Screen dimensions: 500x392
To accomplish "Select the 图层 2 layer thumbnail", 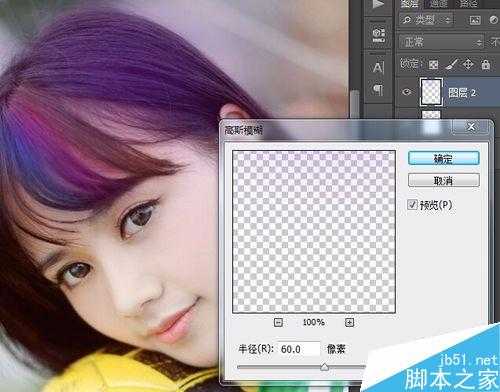I will pos(431,92).
